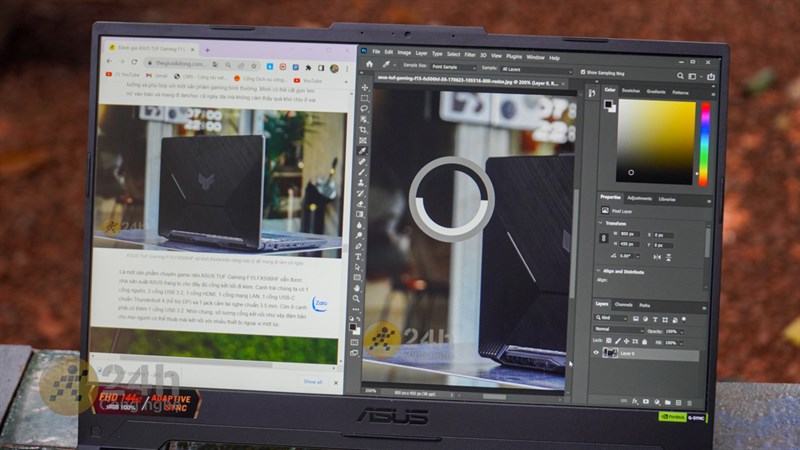This screenshot has height=450, width=800.
Task: Click Show all in Chrome downloads bar
Action: tap(313, 381)
